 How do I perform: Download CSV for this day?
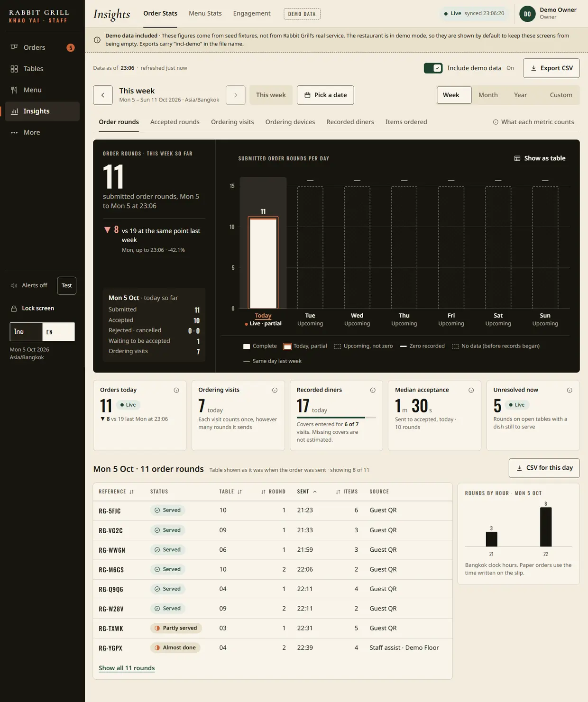point(544,468)
